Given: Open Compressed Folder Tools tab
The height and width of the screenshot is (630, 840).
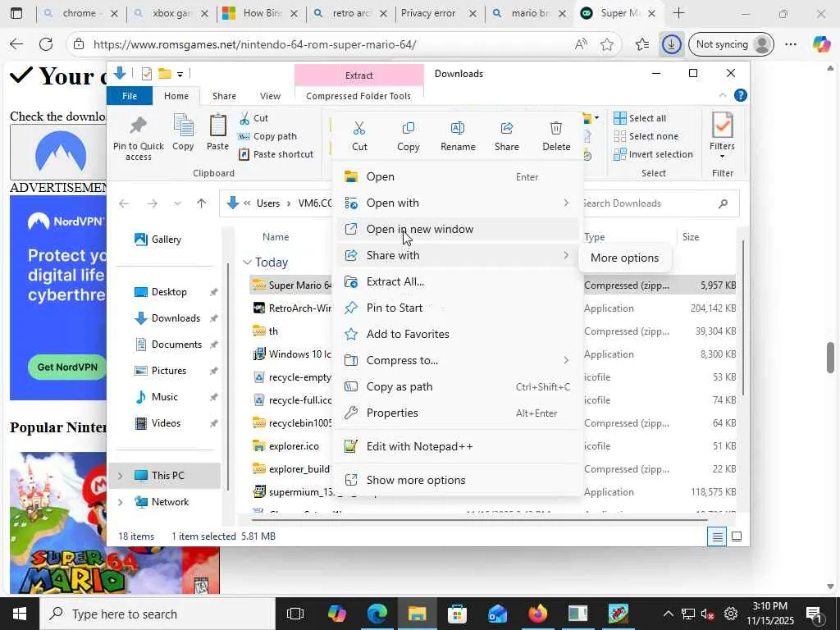Looking at the screenshot, I should [358, 96].
